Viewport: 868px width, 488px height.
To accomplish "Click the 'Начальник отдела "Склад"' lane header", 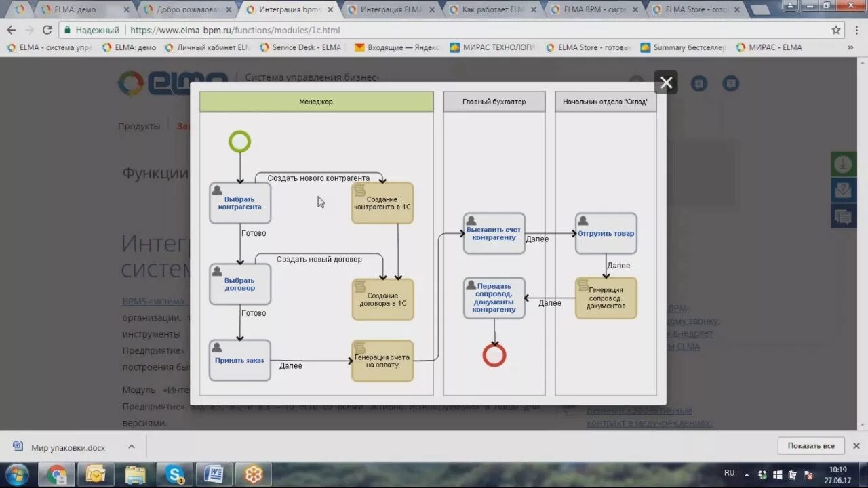I will (606, 102).
